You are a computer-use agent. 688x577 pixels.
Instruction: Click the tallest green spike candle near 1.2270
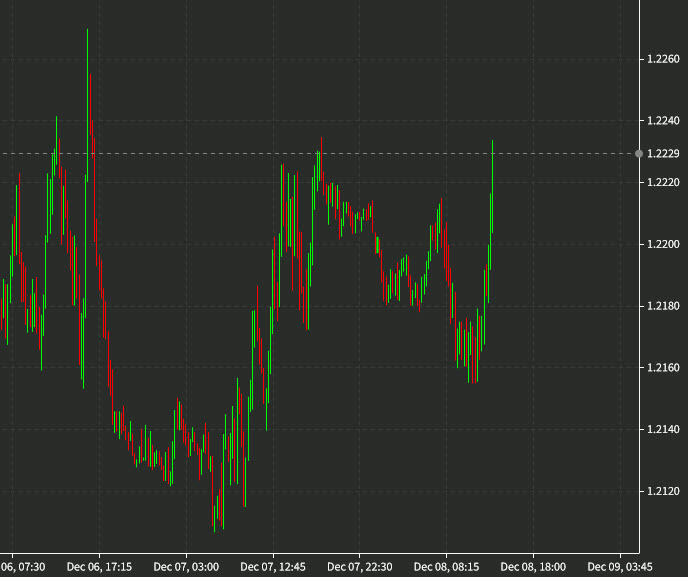88,105
